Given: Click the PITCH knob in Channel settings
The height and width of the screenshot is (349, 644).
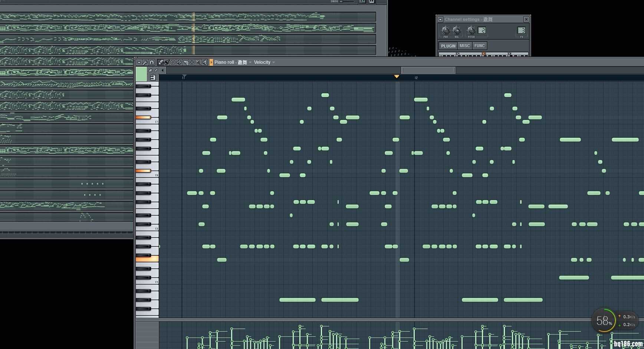Looking at the screenshot, I should tap(471, 30).
